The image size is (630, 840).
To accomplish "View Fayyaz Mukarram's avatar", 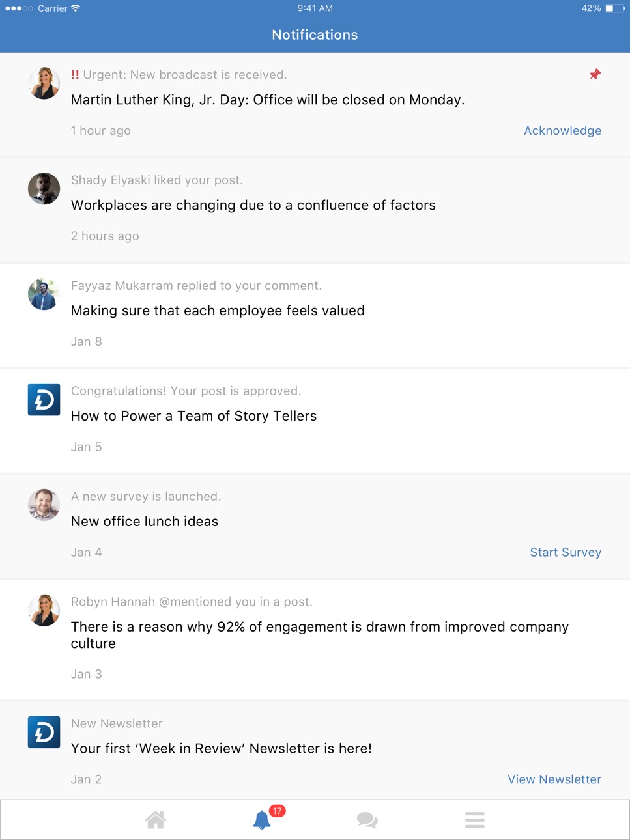I will coord(44,294).
